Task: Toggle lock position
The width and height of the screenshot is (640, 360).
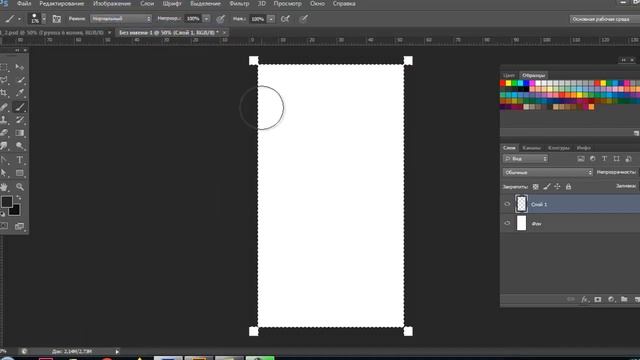Action: [x=557, y=187]
